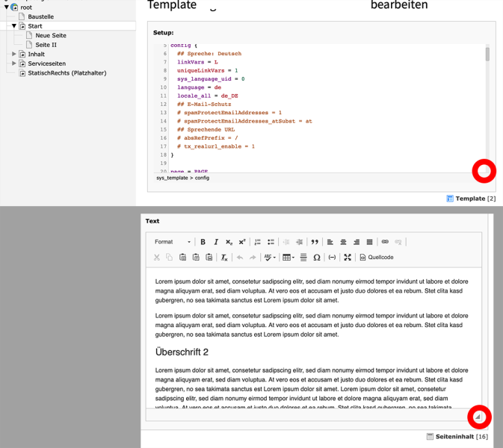Viewport: 503px width, 448px height.
Task: Click the '# tx_realurl_enable = 1' line
Action: pyautogui.click(x=216, y=146)
